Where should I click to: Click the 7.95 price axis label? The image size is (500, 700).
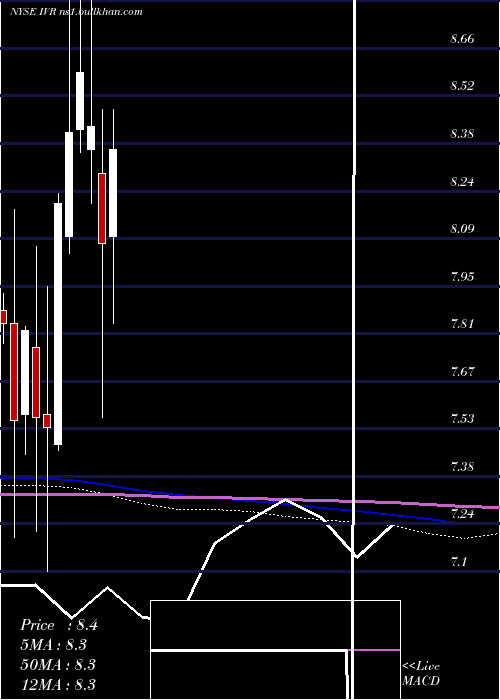(462, 276)
